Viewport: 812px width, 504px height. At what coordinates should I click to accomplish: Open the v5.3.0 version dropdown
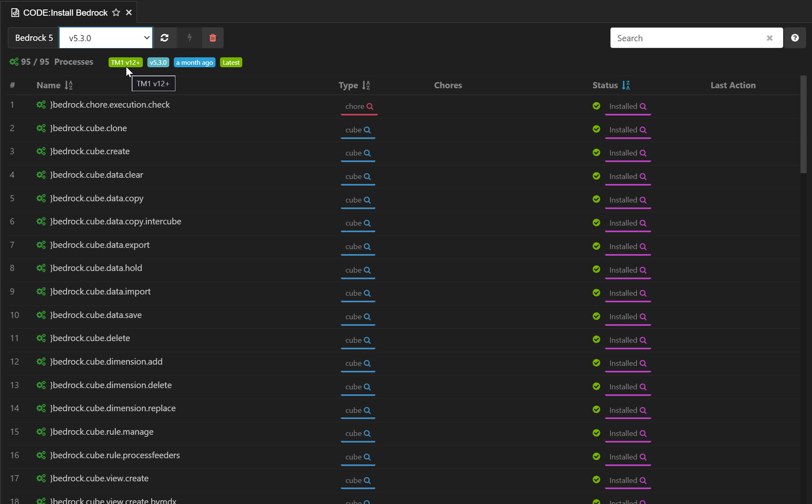(106, 38)
